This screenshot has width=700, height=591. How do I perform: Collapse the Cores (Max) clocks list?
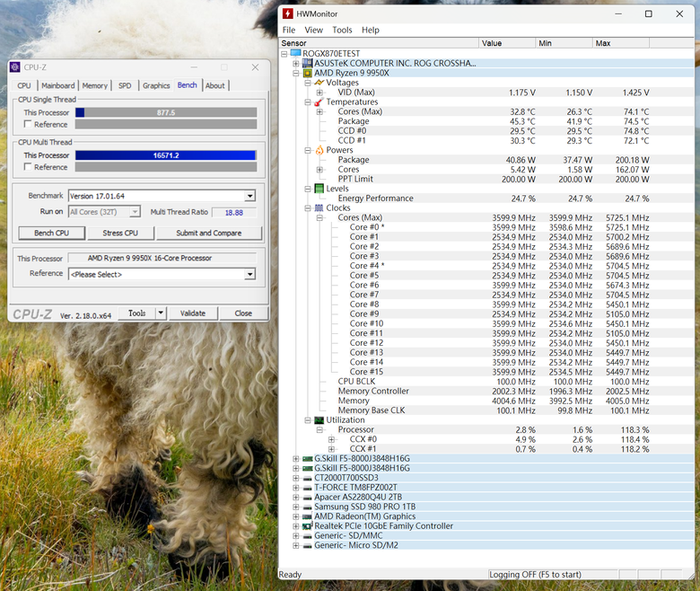[x=319, y=217]
